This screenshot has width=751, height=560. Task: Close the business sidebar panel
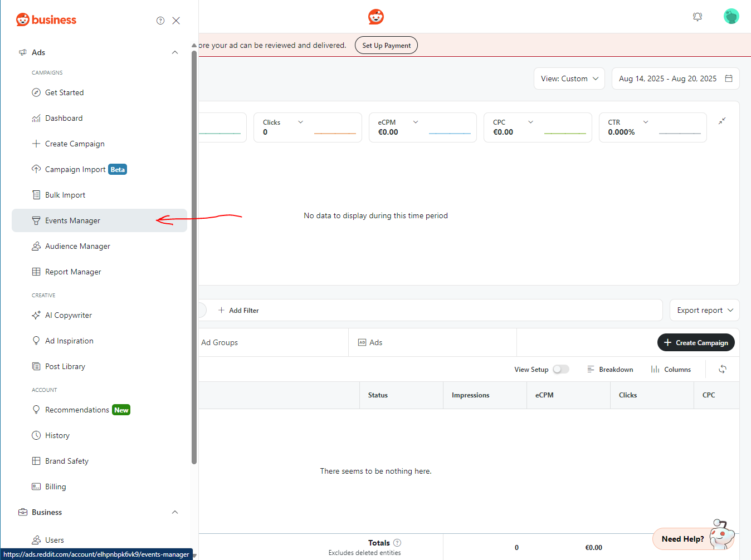coord(176,21)
